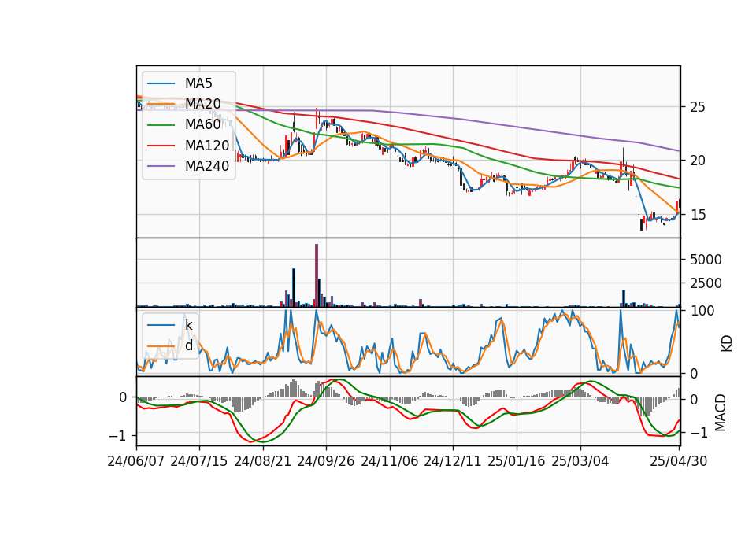
Task: Click the 24/06/07 date axis label
Action: pyautogui.click(x=136, y=461)
